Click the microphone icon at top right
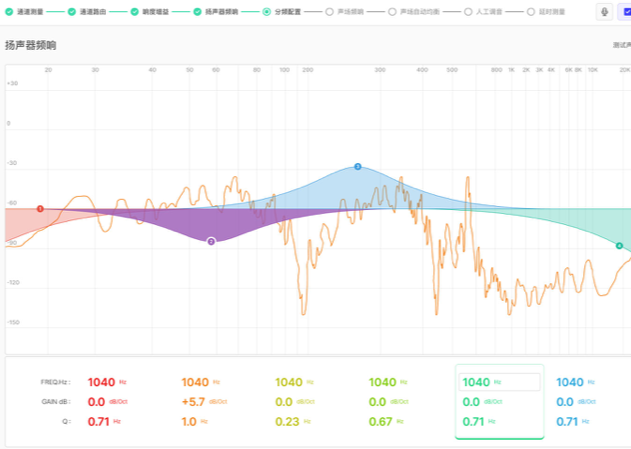Screen dimensions: 631x449 coord(605,12)
